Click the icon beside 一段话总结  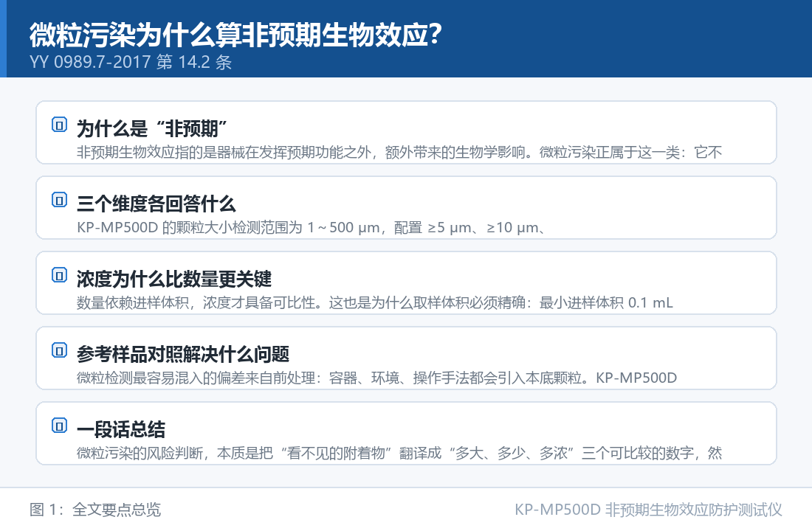60,426
